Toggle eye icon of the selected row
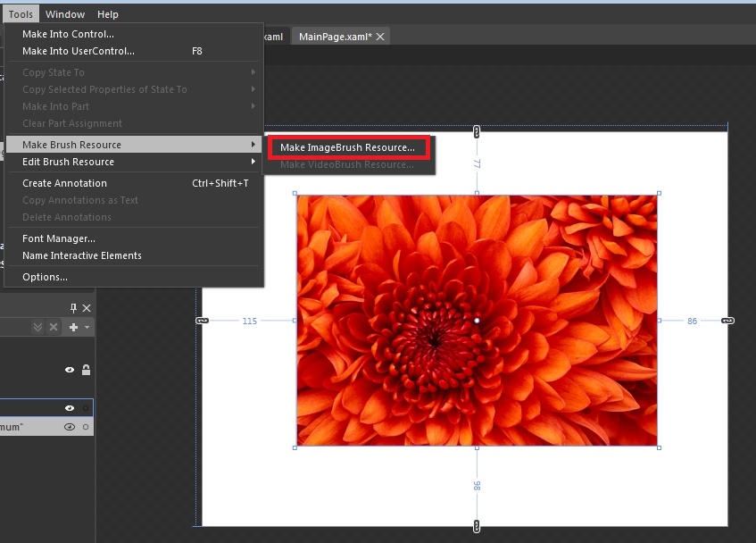This screenshot has width=756, height=543. (70, 408)
